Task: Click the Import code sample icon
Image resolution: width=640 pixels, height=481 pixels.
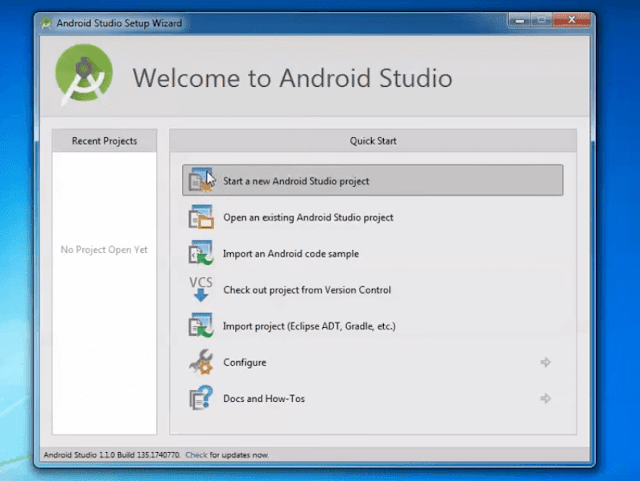Action: click(x=200, y=253)
